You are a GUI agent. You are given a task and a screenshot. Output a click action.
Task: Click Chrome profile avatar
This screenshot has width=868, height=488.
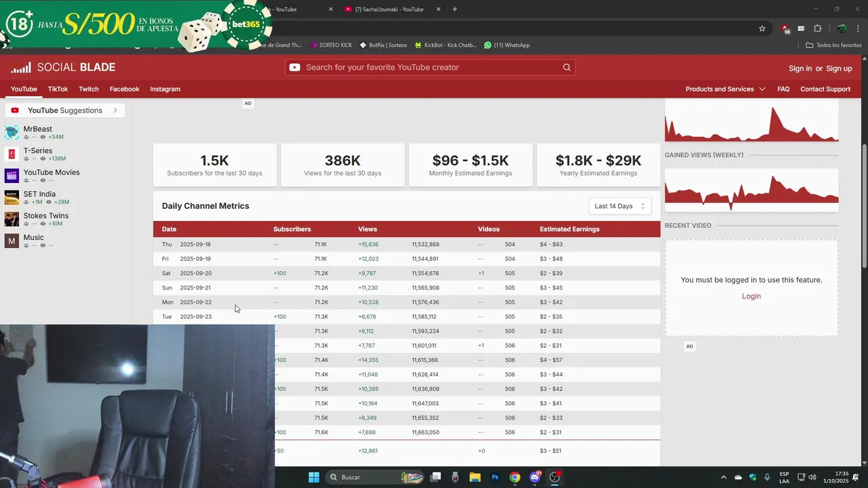[842, 28]
